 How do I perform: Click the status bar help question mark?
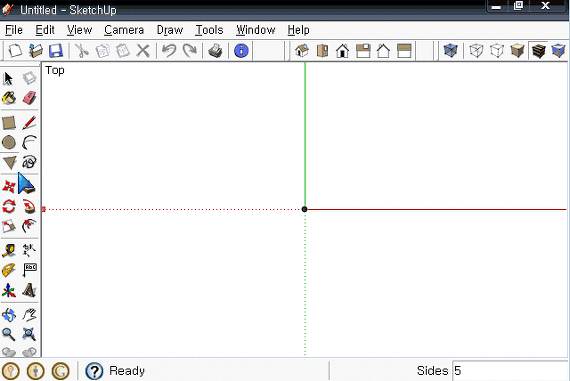click(94, 371)
